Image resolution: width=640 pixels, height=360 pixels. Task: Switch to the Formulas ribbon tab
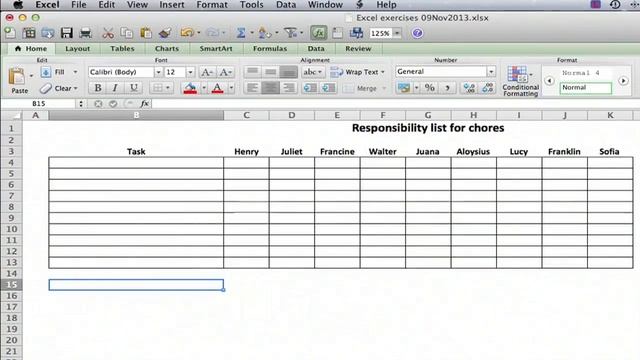point(270,49)
